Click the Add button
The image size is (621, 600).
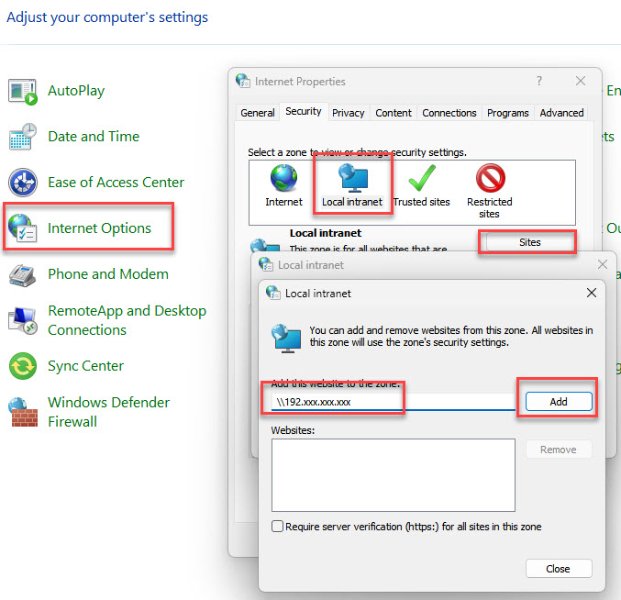pos(558,402)
